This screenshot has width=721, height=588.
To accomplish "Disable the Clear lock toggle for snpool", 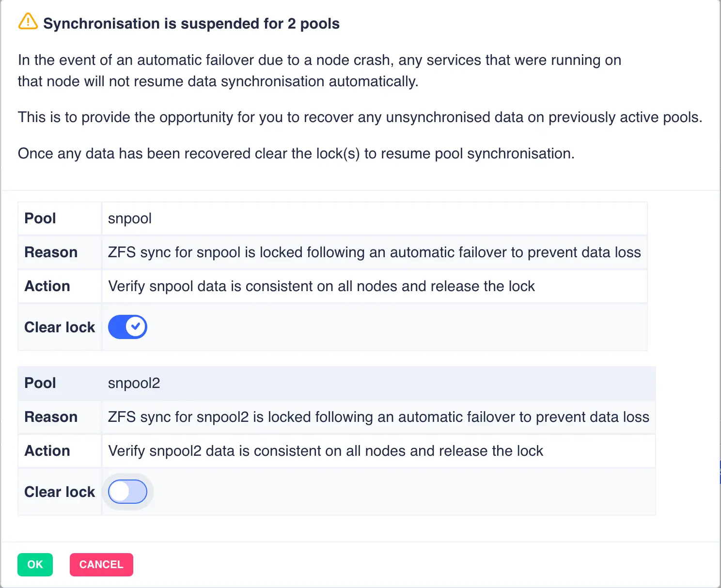I will (127, 327).
